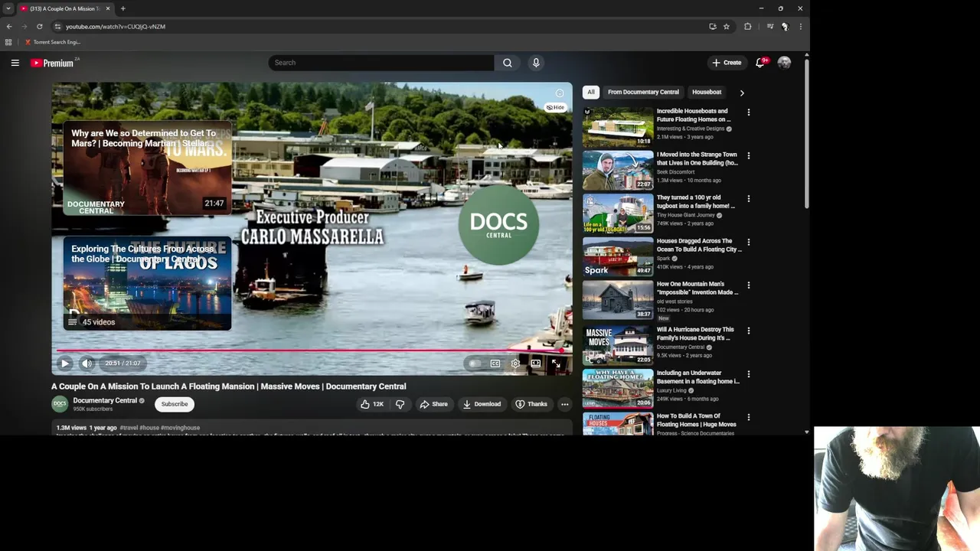
Task: Click the Create button
Action: click(727, 63)
